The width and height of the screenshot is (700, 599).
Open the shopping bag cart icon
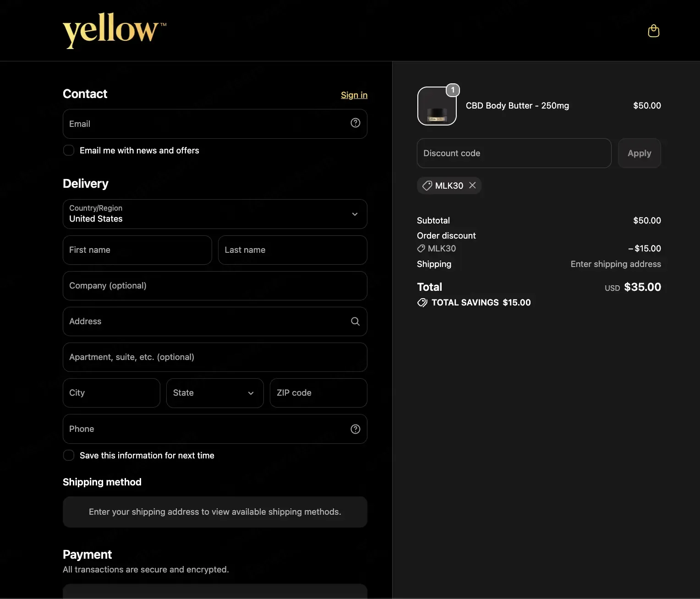tap(654, 31)
